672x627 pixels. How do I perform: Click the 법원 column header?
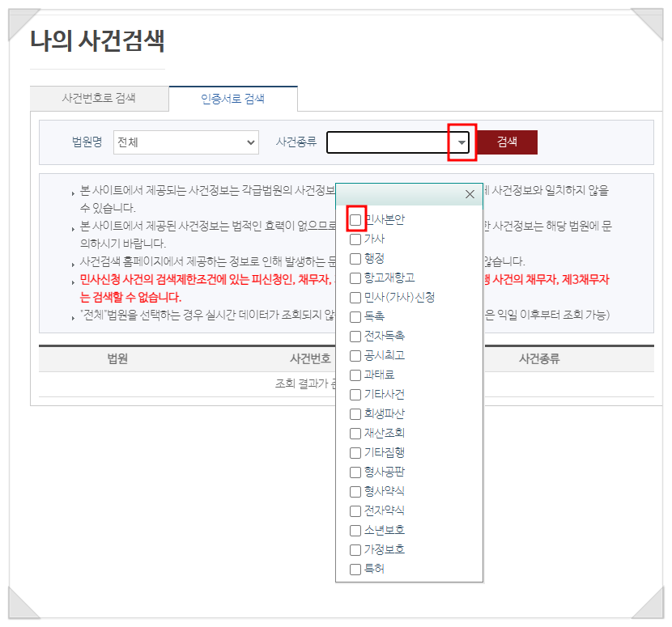tap(117, 358)
